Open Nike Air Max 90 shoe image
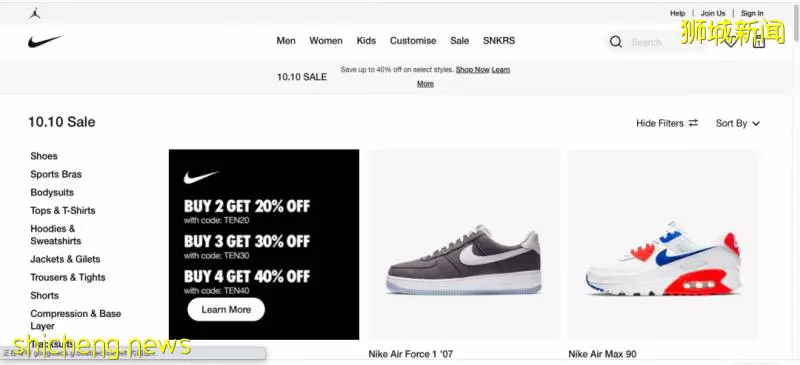Screen dimensions: 800x365 (663, 245)
